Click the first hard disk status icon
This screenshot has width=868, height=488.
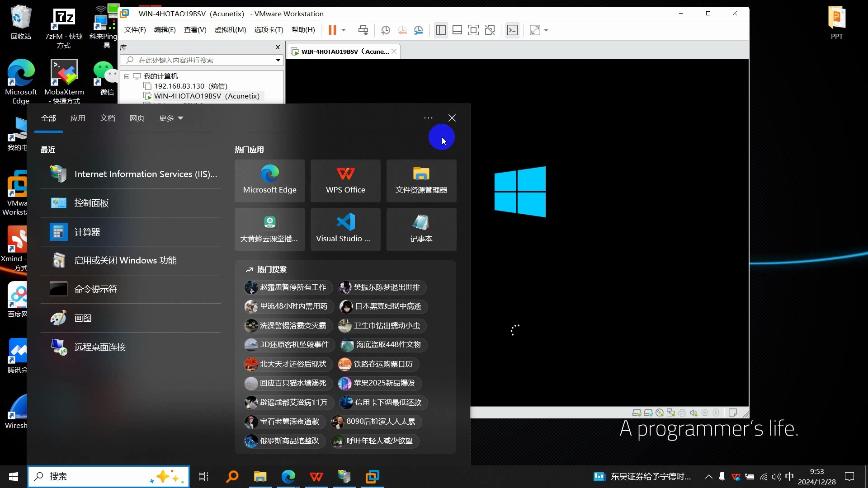[x=637, y=413]
